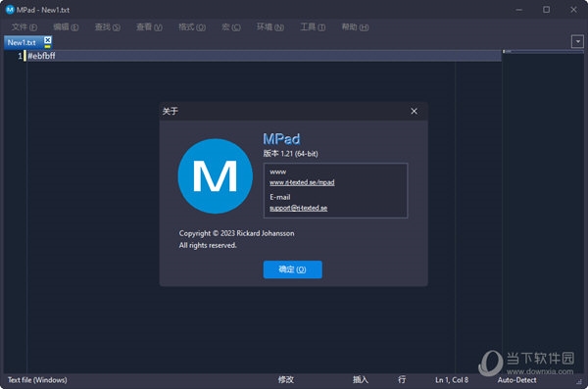This screenshot has width=588, height=389.
Task: Close the 关于 dialog with the X
Action: click(414, 111)
